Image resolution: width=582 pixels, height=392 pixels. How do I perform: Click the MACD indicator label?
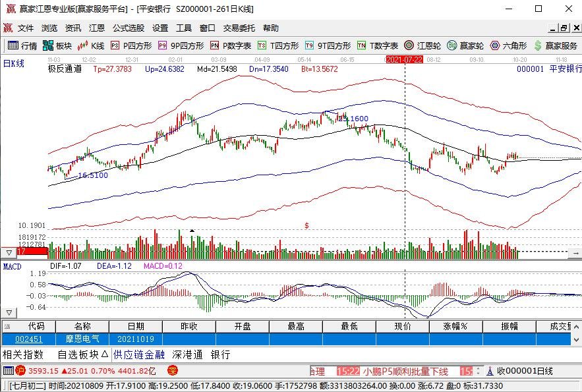click(13, 266)
